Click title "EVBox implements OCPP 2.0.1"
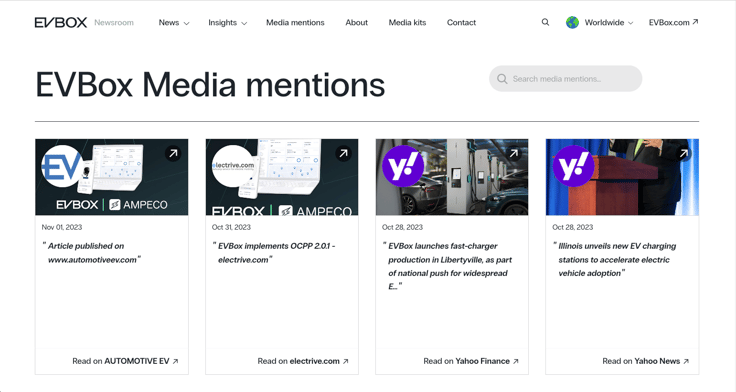736x392 pixels. click(x=274, y=253)
